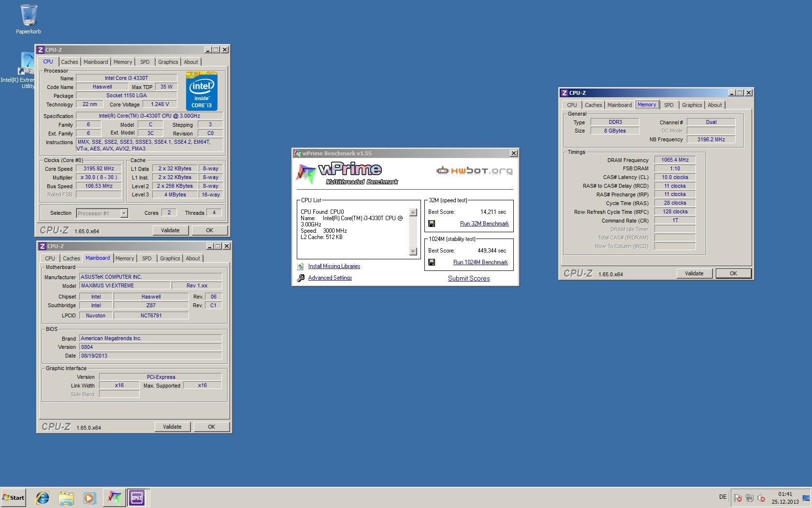The height and width of the screenshot is (508, 812).
Task: Open the hwbot.org logo link
Action: (x=474, y=171)
